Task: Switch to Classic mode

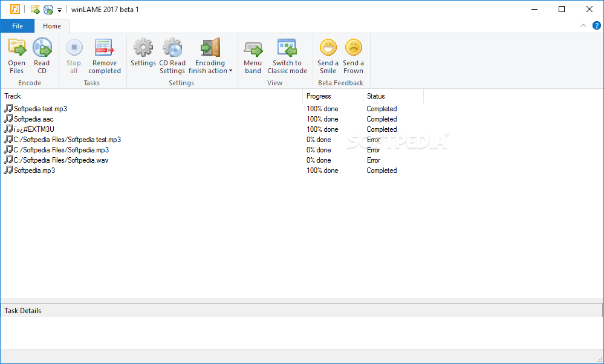Action: (x=287, y=56)
